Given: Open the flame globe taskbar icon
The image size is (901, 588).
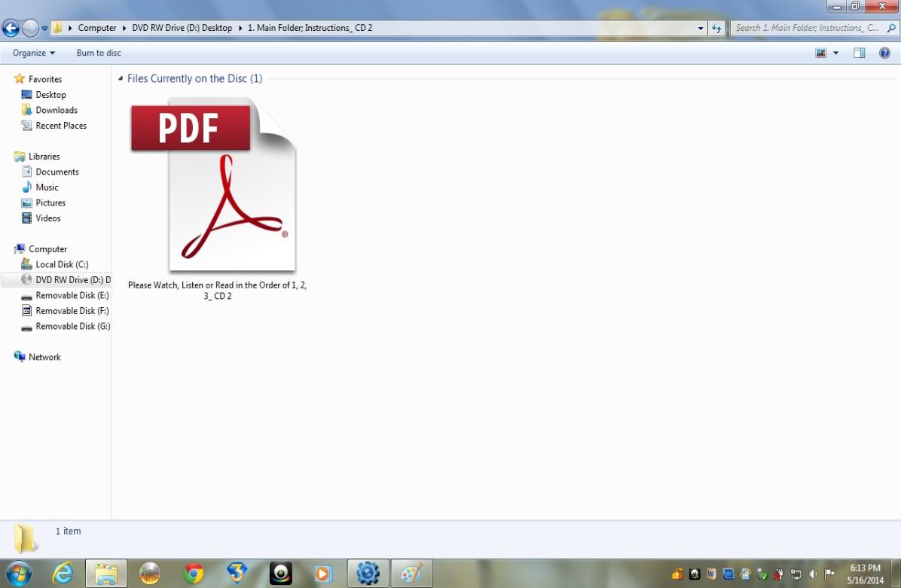Looking at the screenshot, I should [150, 573].
